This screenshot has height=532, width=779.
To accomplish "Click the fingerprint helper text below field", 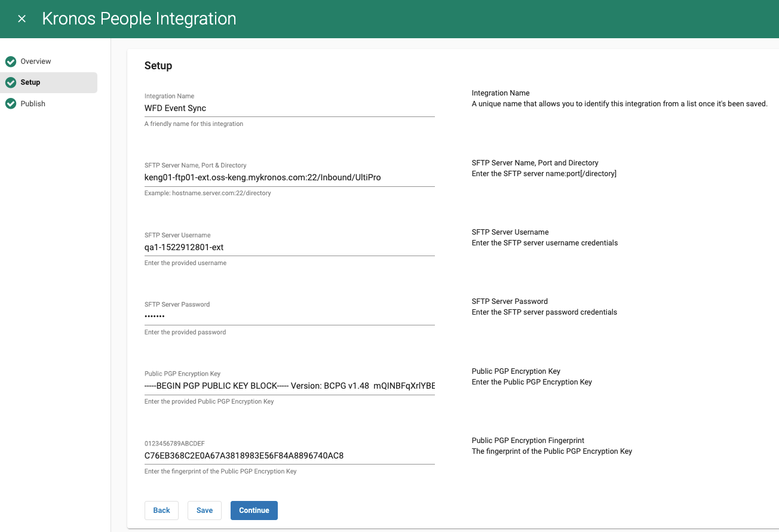I will click(x=220, y=471).
